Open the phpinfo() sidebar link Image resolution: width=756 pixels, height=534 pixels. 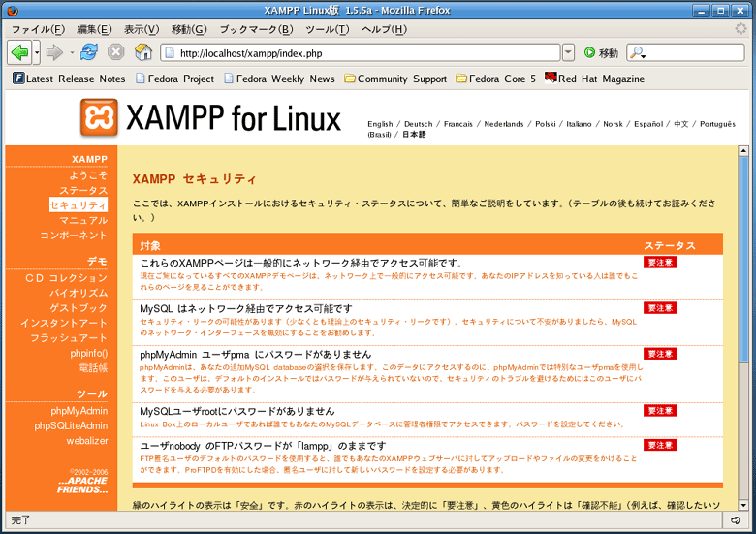click(89, 353)
